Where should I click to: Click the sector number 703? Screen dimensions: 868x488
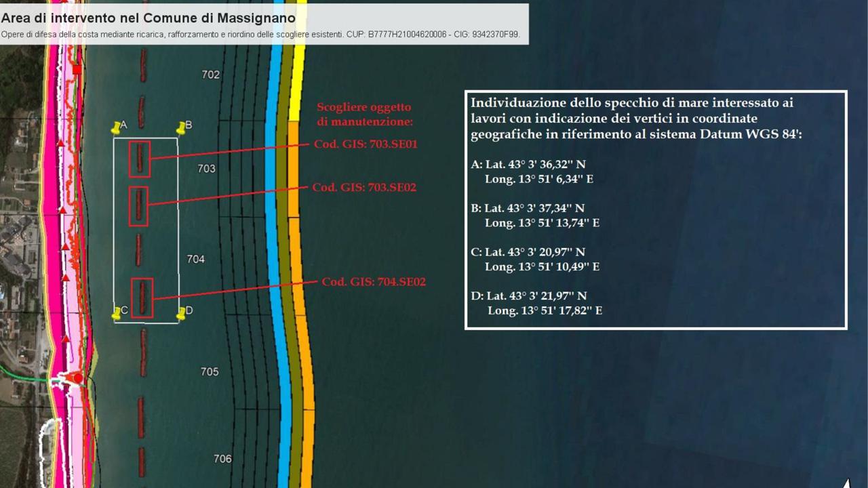click(206, 168)
